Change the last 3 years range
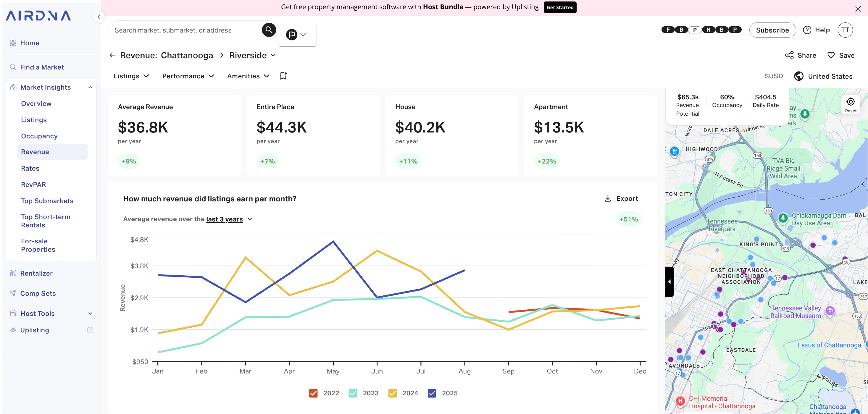Screen dimensions: 868x414 [x=229, y=219]
